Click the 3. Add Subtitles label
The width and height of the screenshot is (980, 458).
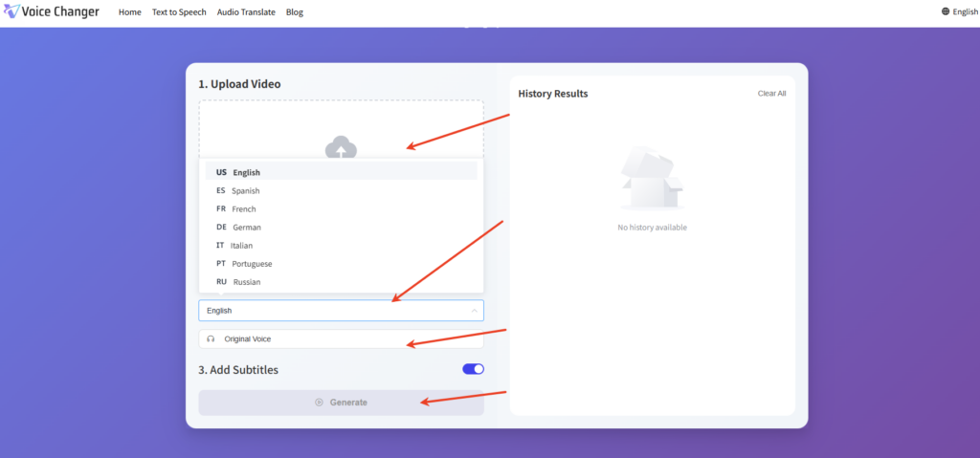point(238,370)
